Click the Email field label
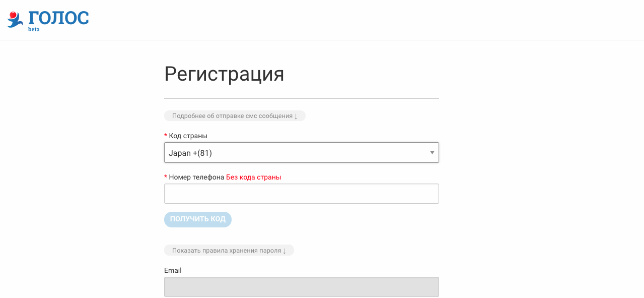This screenshot has width=644, height=298. point(173,270)
